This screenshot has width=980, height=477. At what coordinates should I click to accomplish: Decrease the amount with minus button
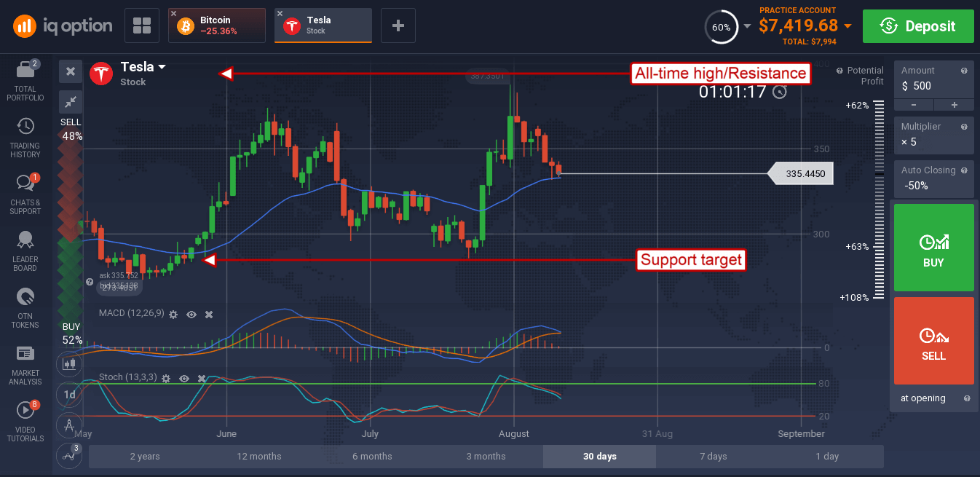pyautogui.click(x=914, y=105)
